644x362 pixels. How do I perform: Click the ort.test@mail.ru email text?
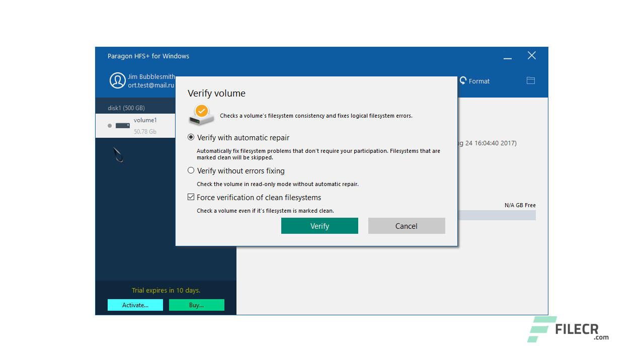(151, 85)
